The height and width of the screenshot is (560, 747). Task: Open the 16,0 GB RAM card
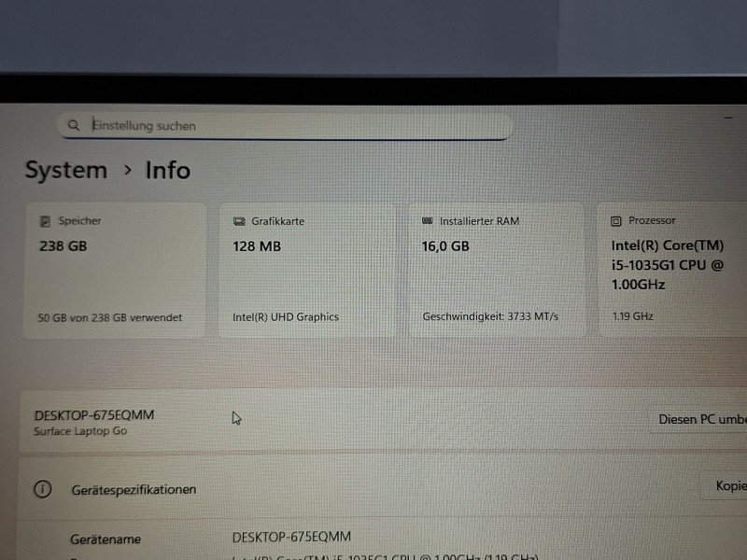pyautogui.click(x=495, y=271)
